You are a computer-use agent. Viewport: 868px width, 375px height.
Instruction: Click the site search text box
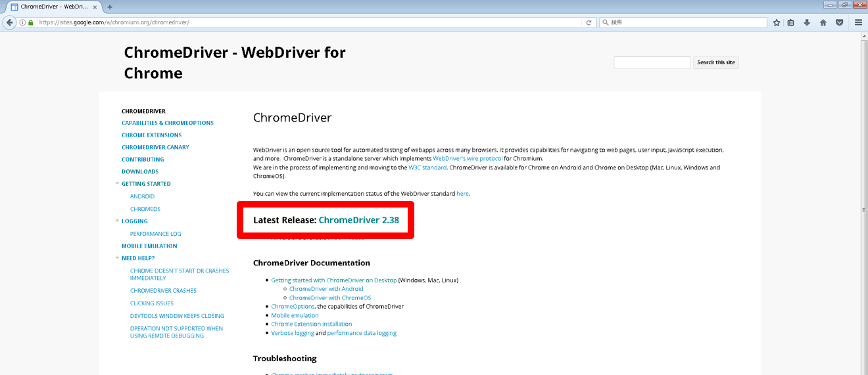(652, 62)
